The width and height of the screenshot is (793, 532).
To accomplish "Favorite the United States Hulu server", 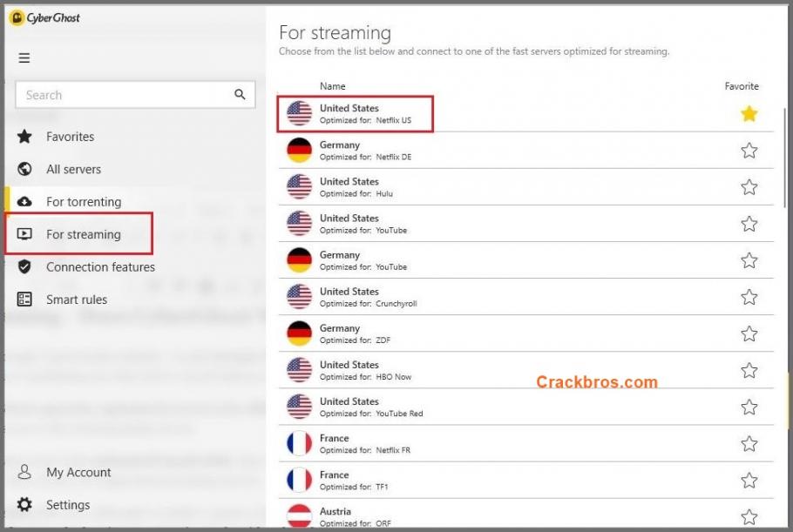I will [749, 187].
